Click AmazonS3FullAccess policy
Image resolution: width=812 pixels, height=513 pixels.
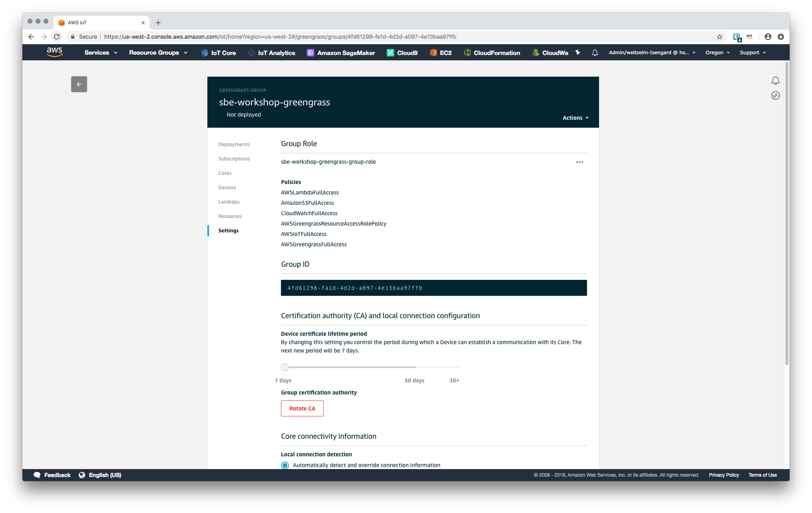(307, 203)
